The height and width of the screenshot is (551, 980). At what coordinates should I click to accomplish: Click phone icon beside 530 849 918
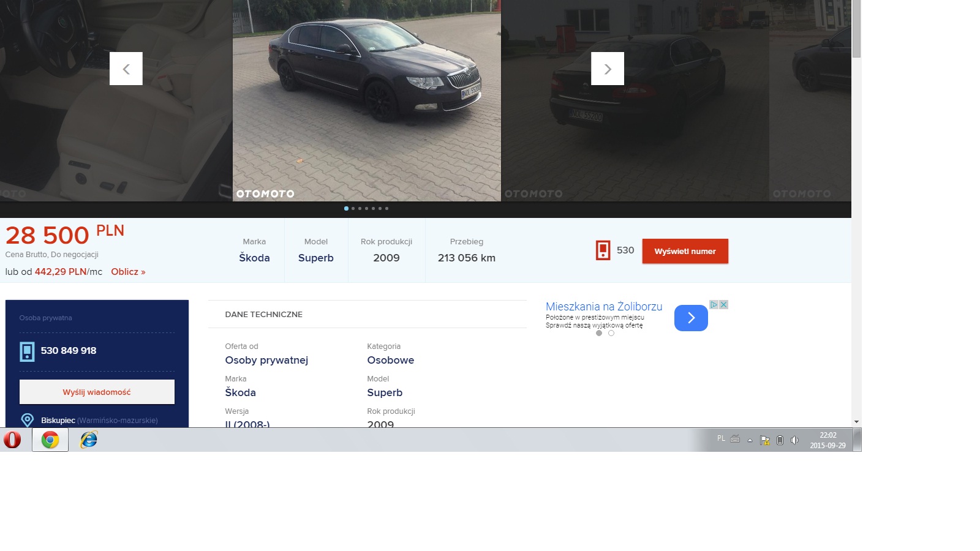click(27, 351)
